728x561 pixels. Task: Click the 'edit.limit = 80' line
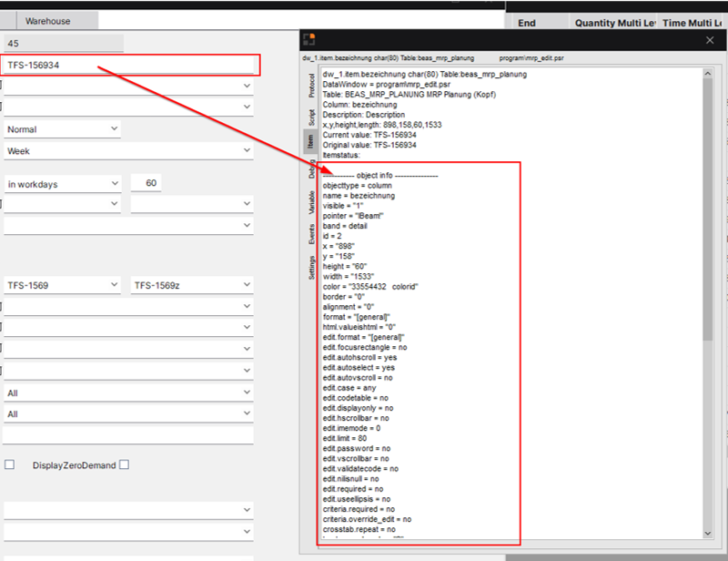click(x=345, y=438)
